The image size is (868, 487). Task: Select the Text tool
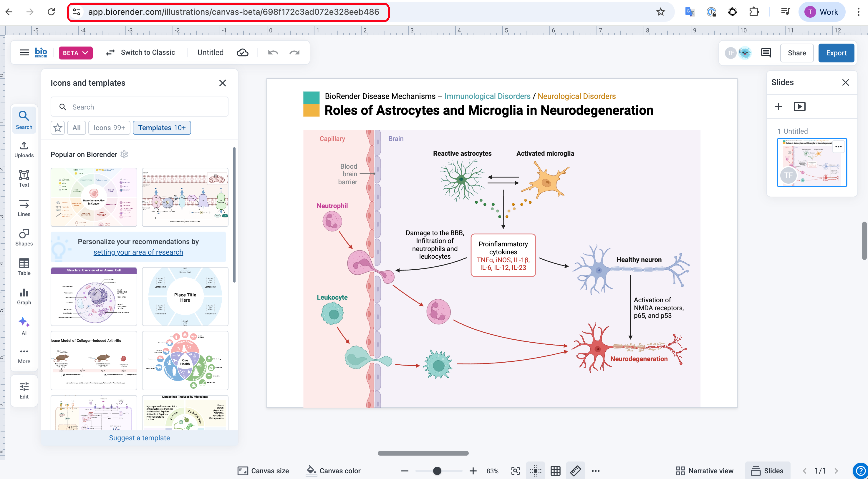[24, 178]
